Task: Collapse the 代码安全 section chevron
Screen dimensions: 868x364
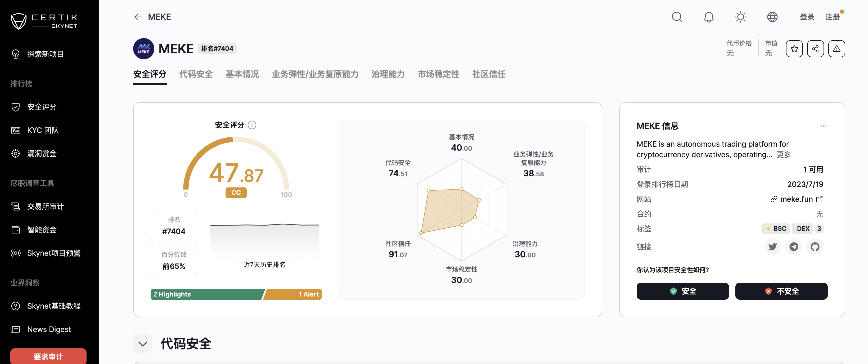Action: (x=142, y=344)
